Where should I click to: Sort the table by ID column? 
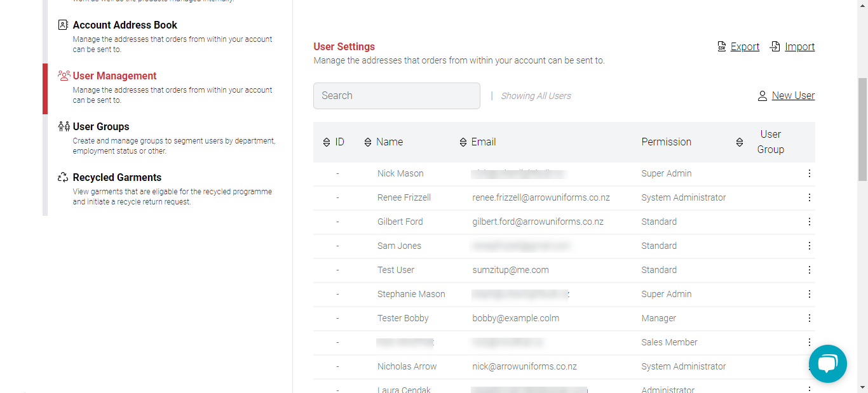327,142
